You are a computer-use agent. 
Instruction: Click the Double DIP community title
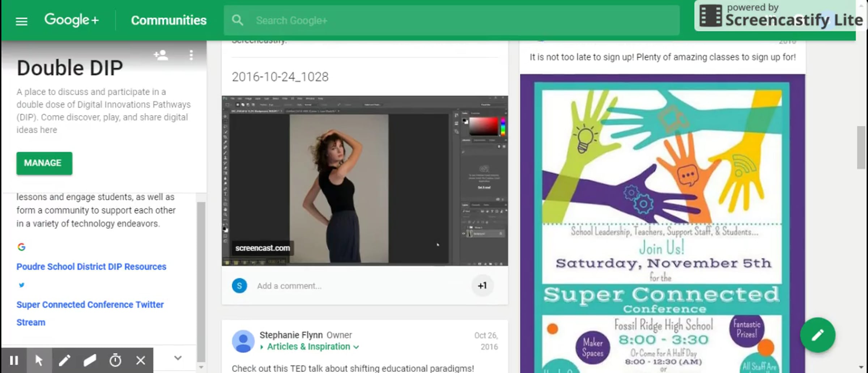[x=70, y=68]
